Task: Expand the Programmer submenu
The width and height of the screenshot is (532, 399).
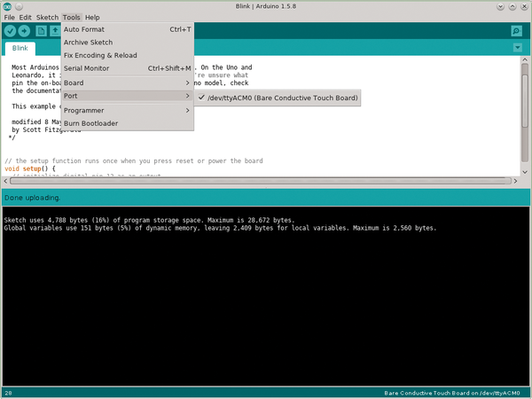Action: 127,111
